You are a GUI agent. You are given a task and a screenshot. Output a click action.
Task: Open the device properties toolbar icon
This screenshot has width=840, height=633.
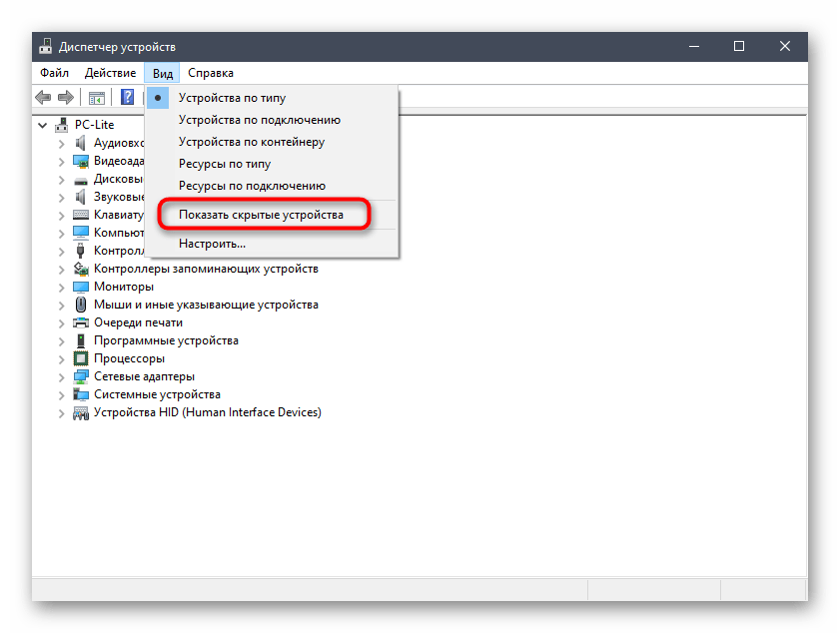click(x=96, y=97)
